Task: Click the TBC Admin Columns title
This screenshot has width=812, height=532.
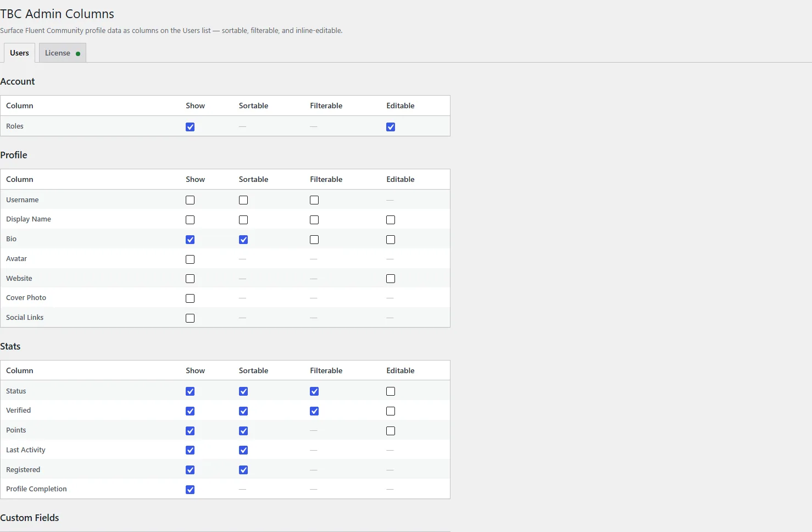Action: (x=57, y=14)
